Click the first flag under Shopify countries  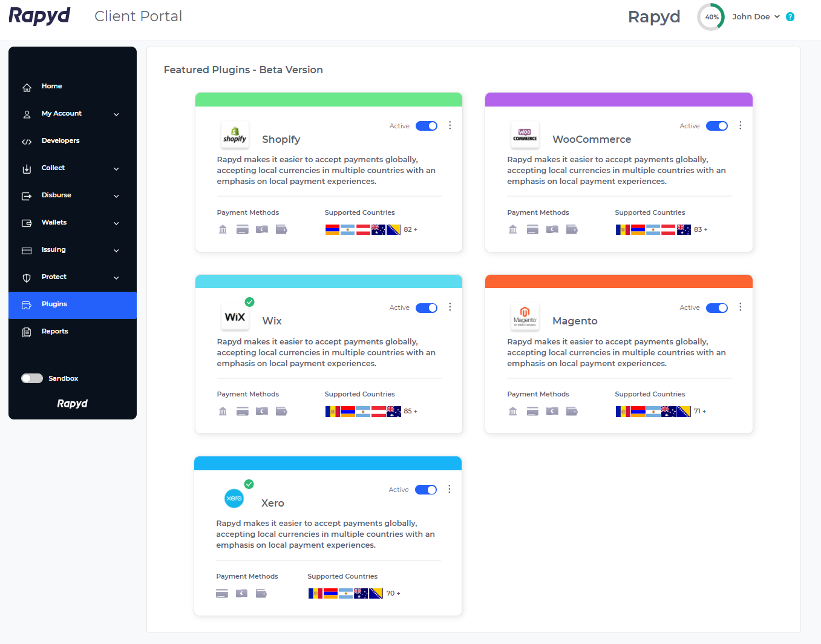coord(332,229)
